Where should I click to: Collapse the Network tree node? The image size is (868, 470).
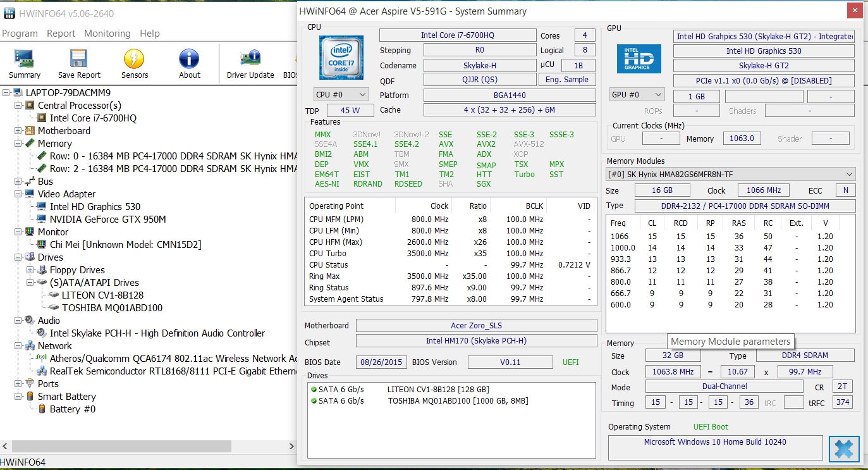(x=18, y=346)
